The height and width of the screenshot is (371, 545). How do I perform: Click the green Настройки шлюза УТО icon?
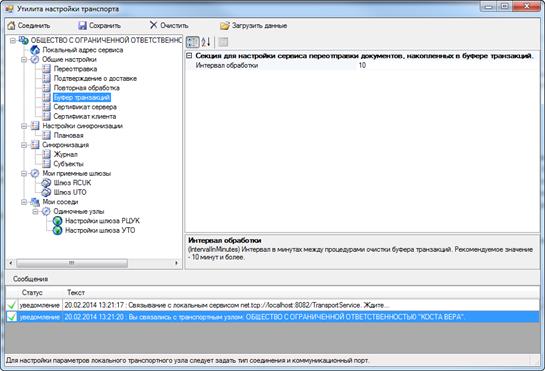click(57, 230)
